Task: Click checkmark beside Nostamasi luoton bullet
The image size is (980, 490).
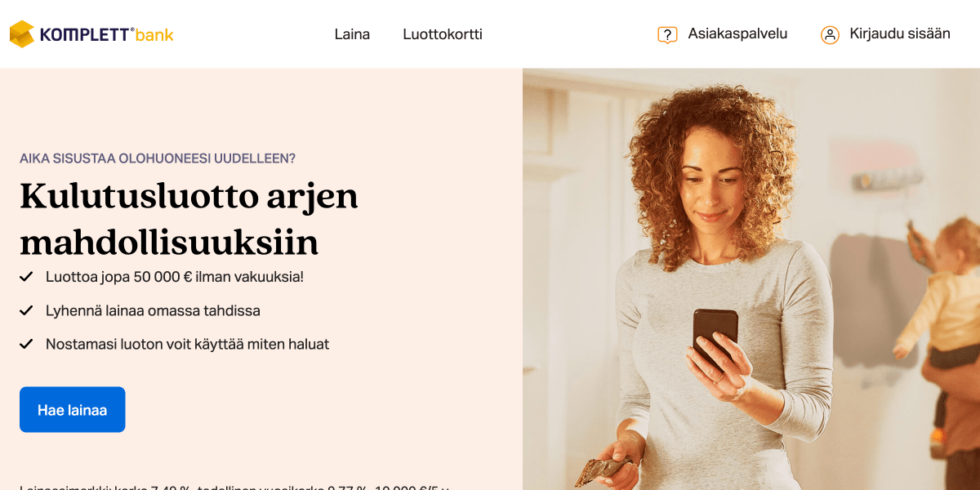Action: pos(26,344)
